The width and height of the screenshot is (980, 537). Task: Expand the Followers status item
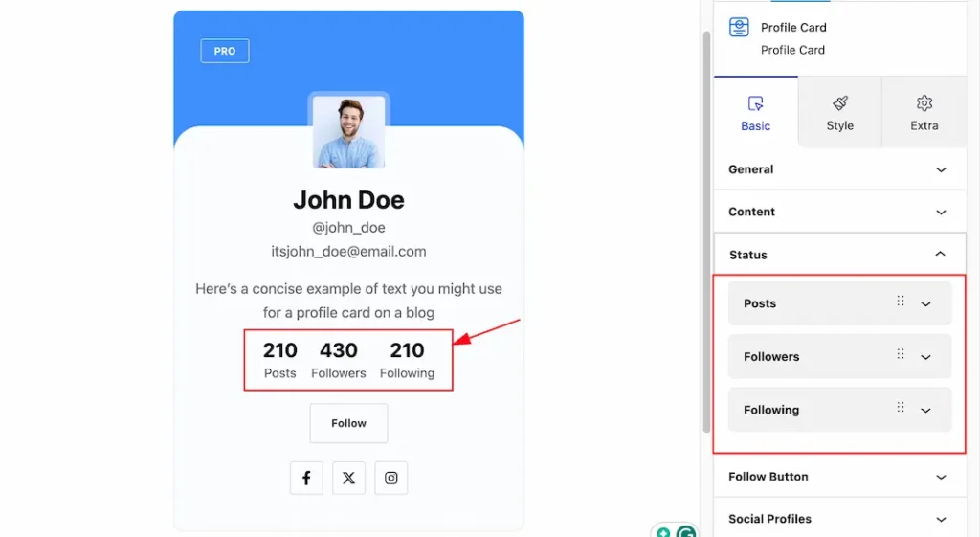click(x=925, y=357)
